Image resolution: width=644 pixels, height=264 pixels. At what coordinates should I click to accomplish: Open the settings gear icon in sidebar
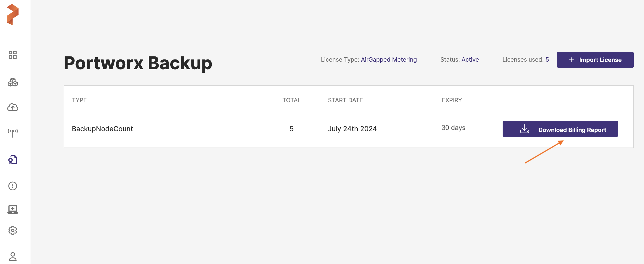[13, 230]
